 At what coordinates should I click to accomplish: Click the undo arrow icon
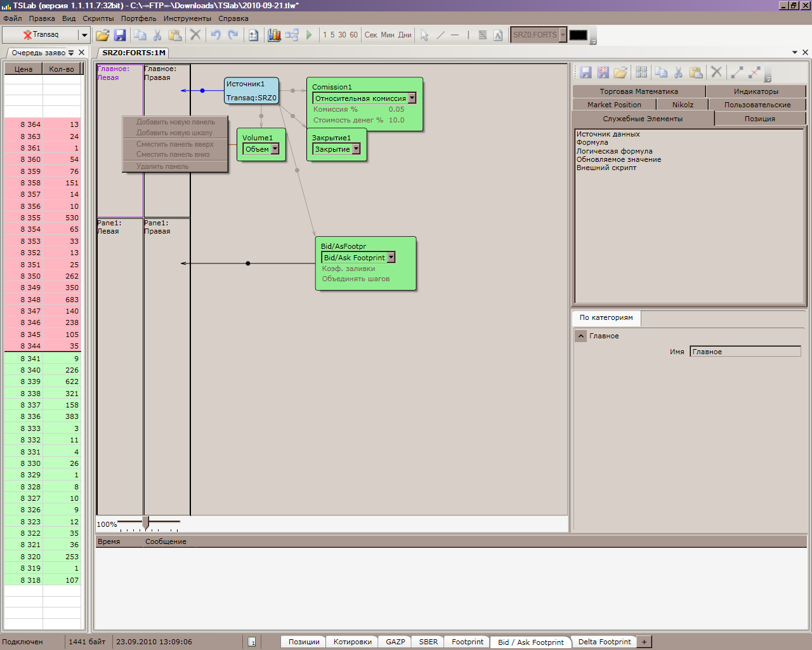(216, 35)
